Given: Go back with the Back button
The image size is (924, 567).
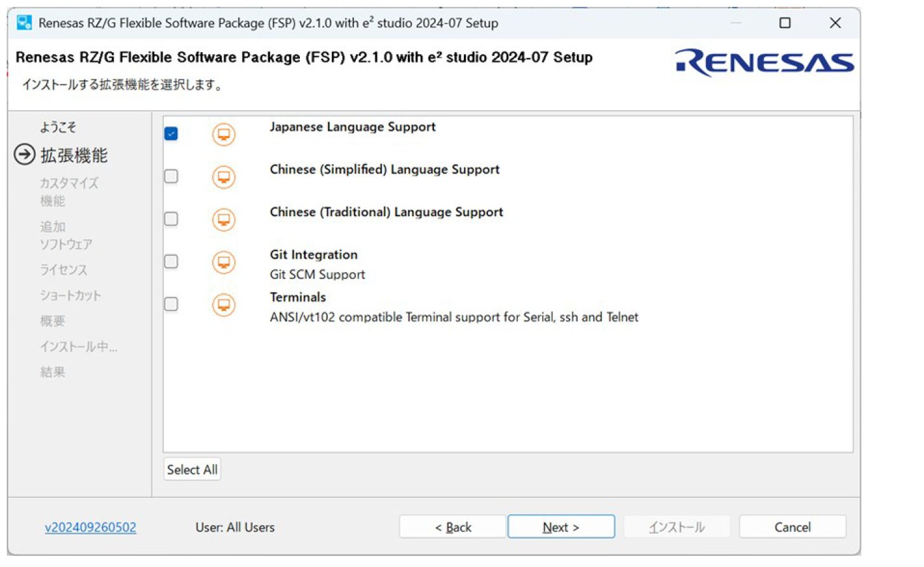Looking at the screenshot, I should (x=452, y=527).
